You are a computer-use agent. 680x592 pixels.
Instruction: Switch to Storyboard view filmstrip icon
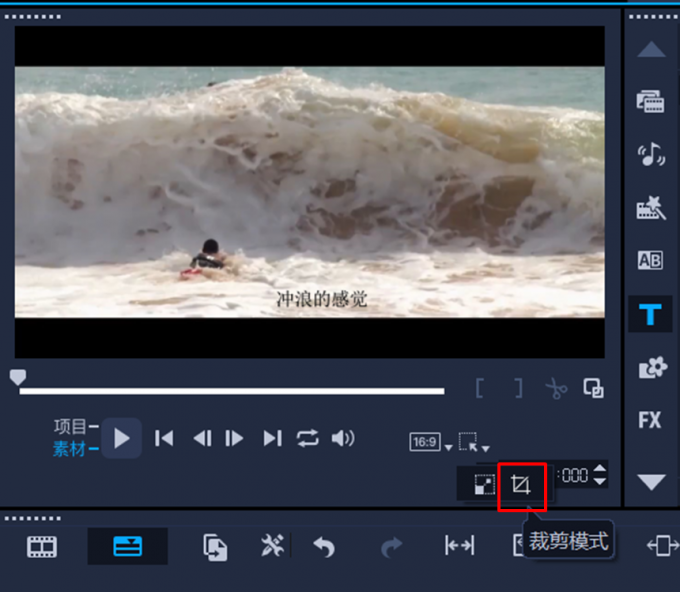(x=42, y=547)
